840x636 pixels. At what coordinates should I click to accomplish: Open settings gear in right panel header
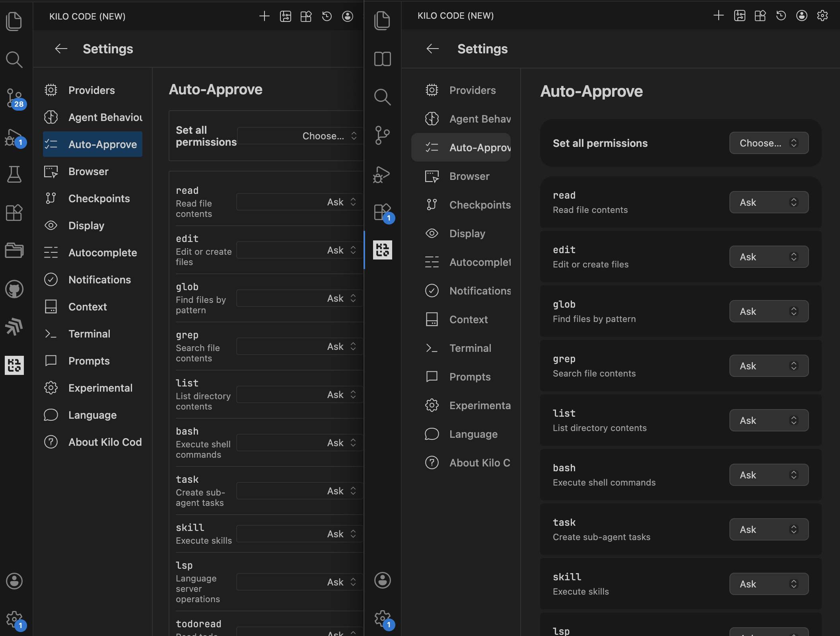(822, 16)
